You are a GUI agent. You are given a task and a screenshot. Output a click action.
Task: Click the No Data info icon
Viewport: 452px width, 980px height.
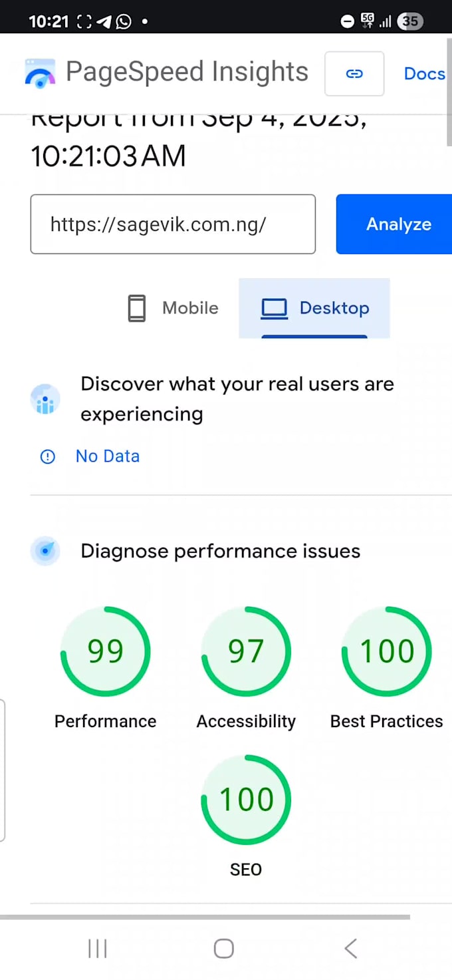click(x=48, y=456)
